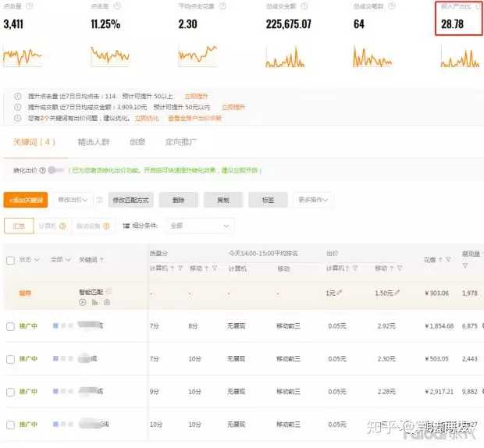Click edit pencil next to 1.50元 mobile bid
Viewport: 484px width, 448px height.
pos(397,293)
